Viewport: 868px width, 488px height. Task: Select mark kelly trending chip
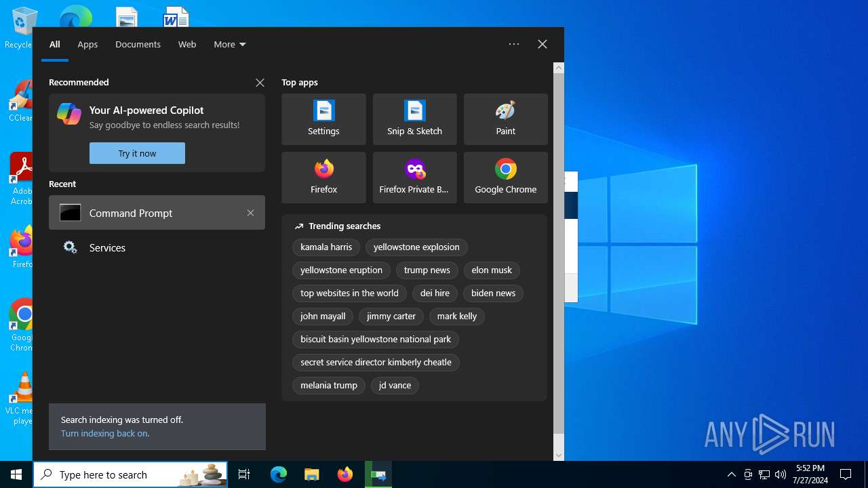457,317
